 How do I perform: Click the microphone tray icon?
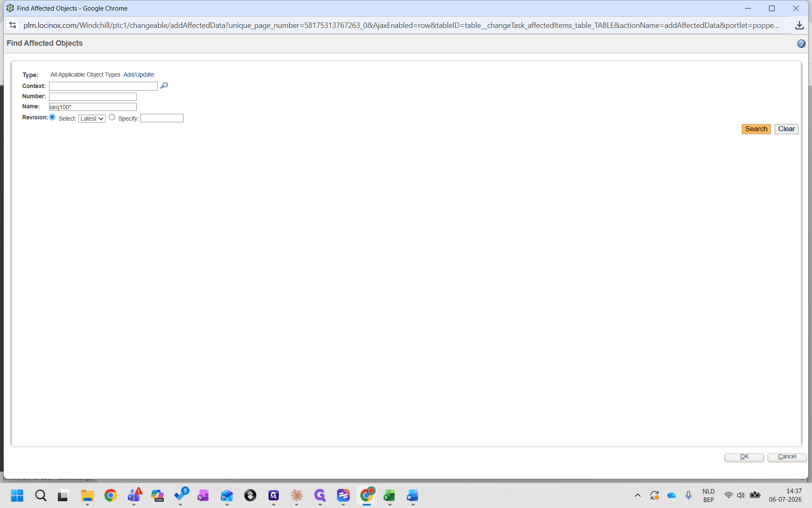coord(689,495)
